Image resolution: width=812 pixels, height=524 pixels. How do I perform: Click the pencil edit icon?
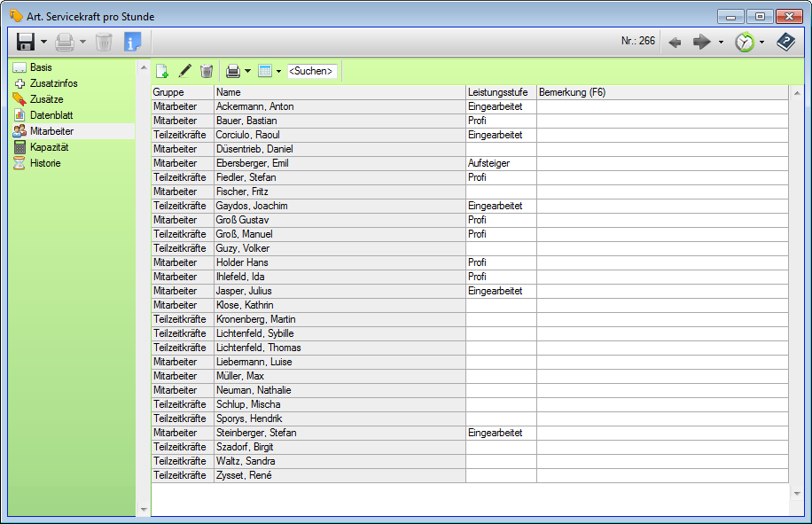pyautogui.click(x=184, y=71)
